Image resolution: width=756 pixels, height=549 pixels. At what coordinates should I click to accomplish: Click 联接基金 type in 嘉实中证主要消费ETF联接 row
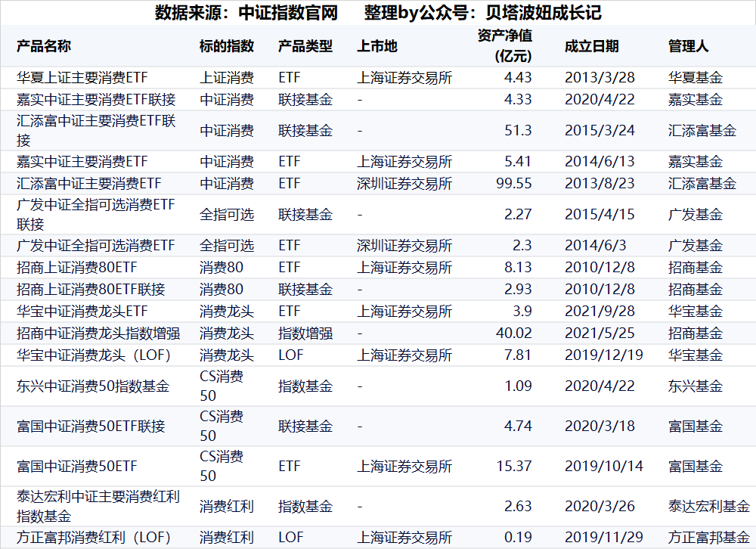[305, 99]
